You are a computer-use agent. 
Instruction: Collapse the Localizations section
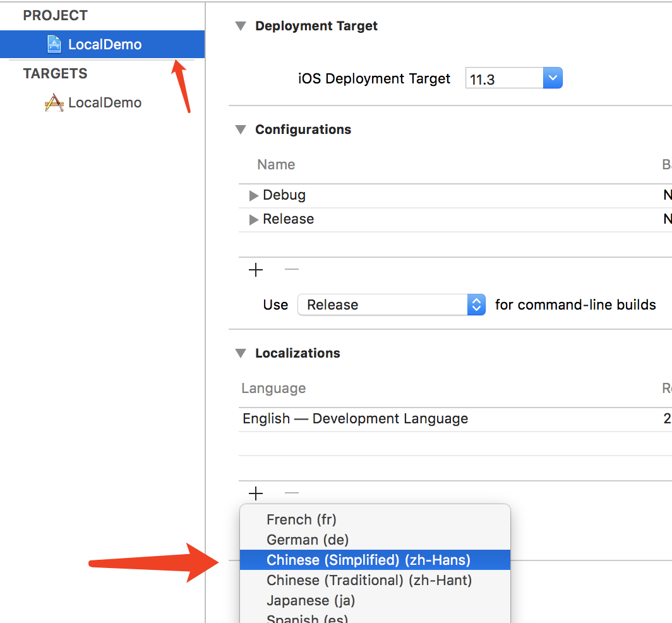point(241,353)
